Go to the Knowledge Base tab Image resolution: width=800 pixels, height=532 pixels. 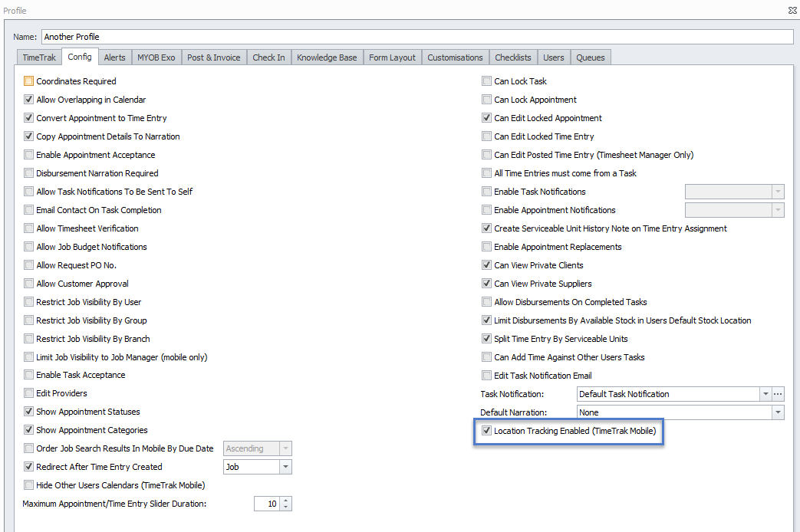point(327,57)
